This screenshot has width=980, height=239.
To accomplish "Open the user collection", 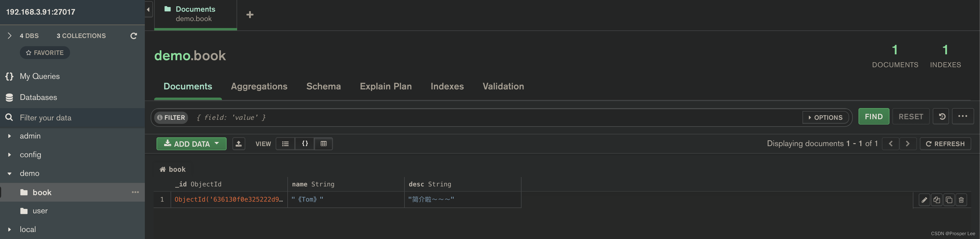I will pyautogui.click(x=72, y=211).
